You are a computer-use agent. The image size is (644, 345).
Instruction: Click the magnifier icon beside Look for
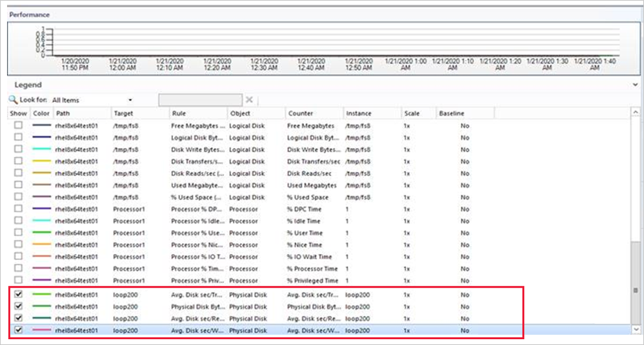tap(13, 100)
